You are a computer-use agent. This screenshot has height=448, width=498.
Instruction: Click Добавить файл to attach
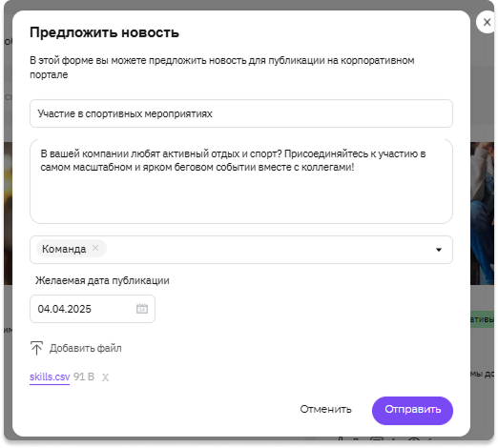tap(85, 348)
